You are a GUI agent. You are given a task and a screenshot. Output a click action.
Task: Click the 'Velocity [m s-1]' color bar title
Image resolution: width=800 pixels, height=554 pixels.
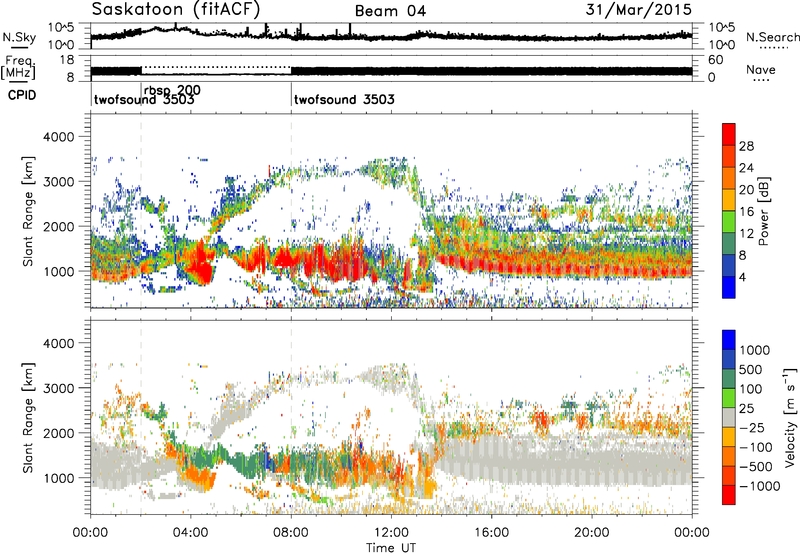[x=790, y=417]
